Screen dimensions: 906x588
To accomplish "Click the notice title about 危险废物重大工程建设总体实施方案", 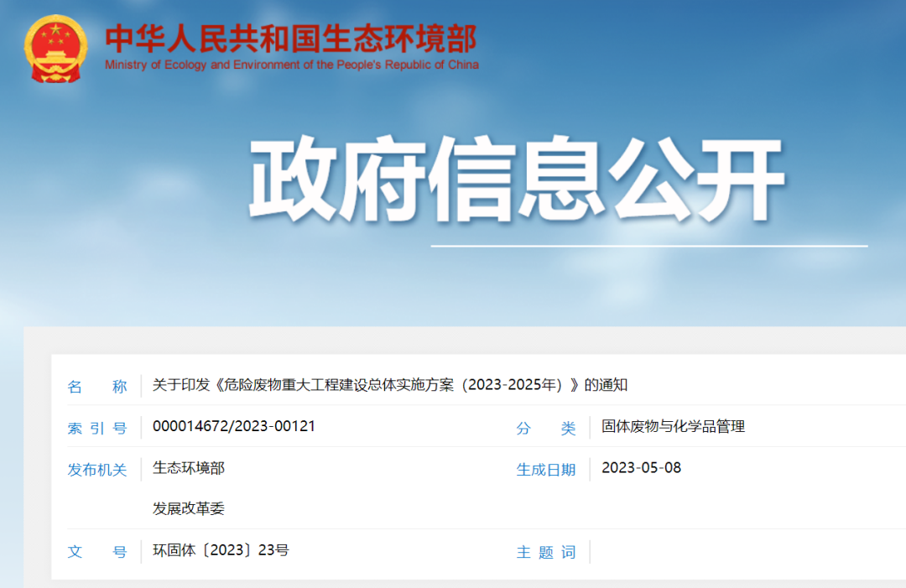I will point(390,385).
